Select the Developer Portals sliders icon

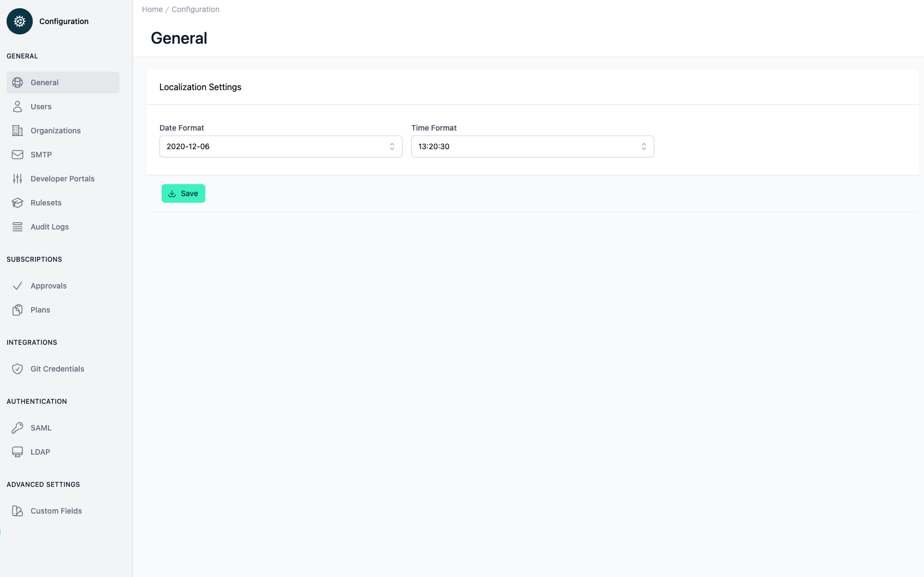click(17, 178)
